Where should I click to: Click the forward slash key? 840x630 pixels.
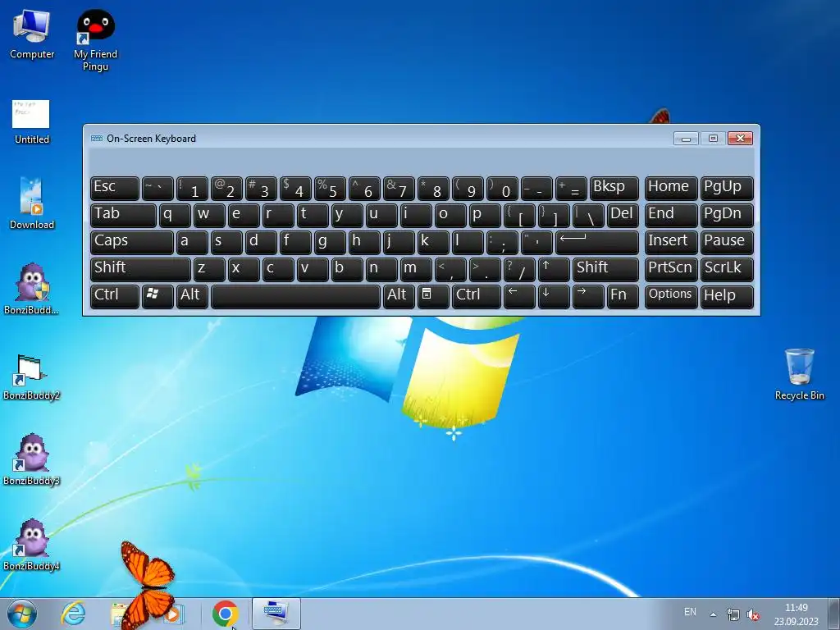[x=519, y=269]
